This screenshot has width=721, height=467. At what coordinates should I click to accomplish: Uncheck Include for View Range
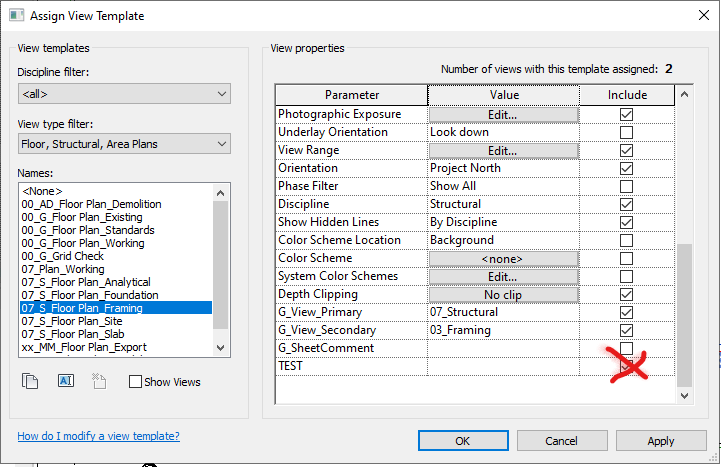point(626,150)
